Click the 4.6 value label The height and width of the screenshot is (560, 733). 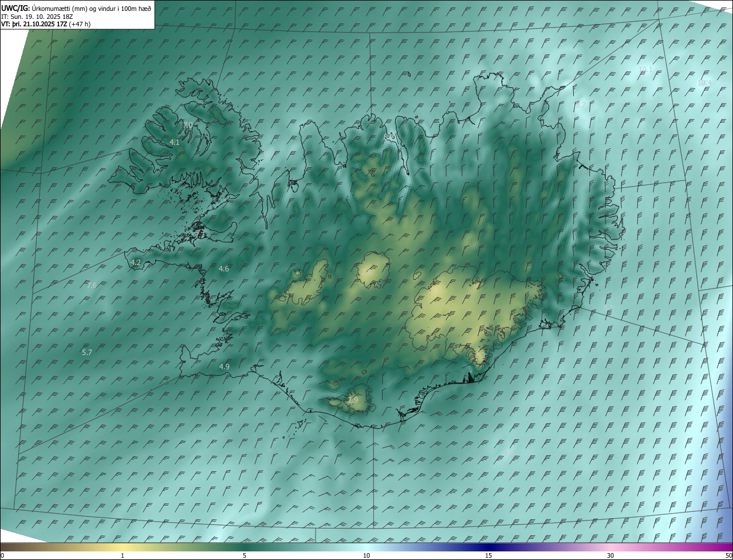tap(224, 269)
